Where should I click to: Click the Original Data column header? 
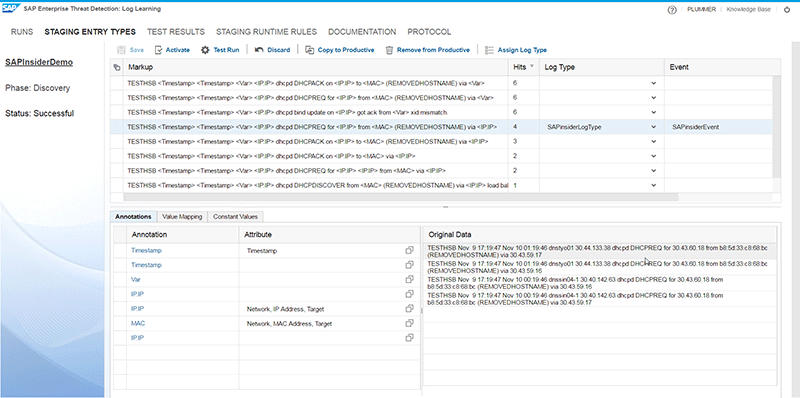pyautogui.click(x=599, y=235)
